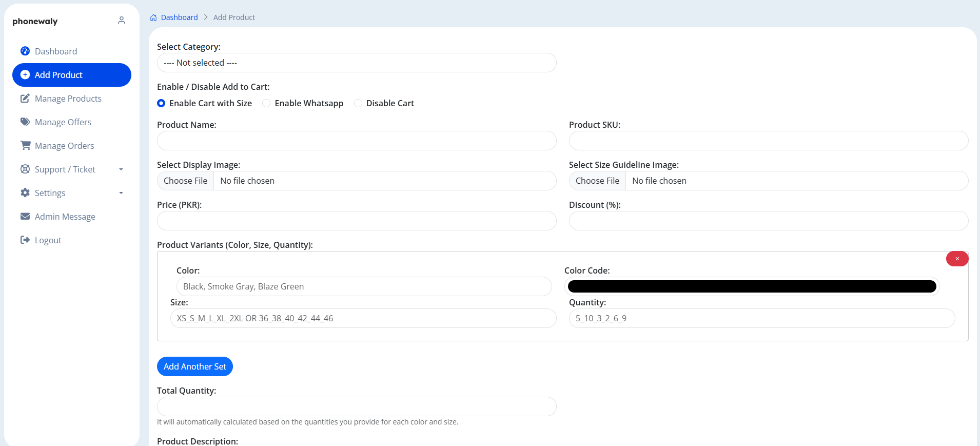Click the Admin Message envelope icon
Image resolution: width=980 pixels, height=446 pixels.
tap(25, 216)
